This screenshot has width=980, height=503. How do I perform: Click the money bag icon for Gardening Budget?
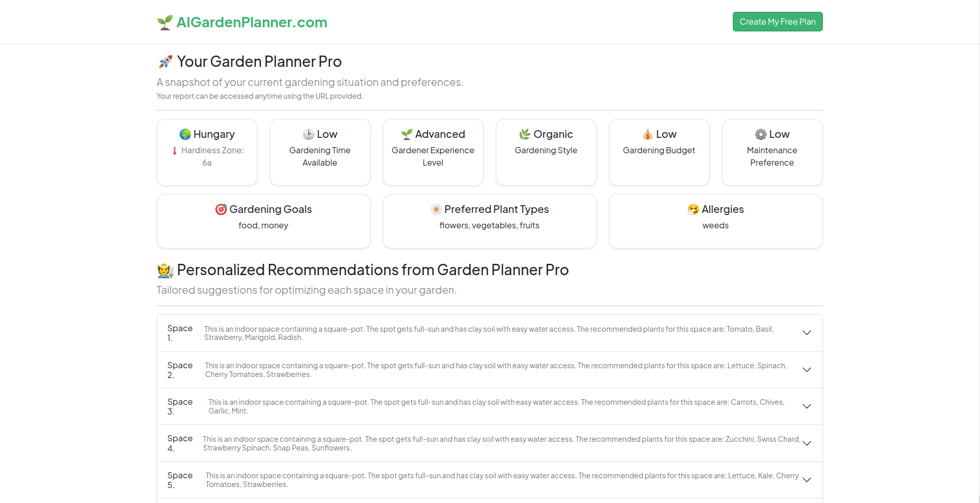point(648,135)
